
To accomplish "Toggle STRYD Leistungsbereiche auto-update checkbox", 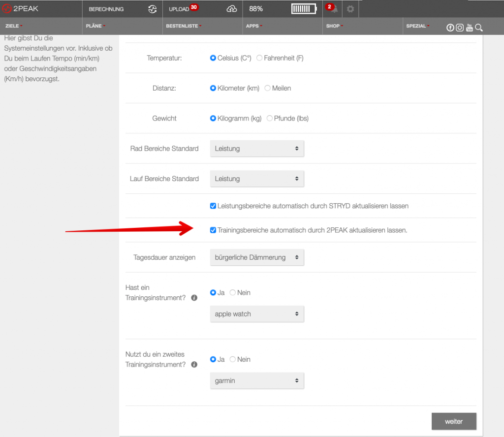I will [x=213, y=206].
